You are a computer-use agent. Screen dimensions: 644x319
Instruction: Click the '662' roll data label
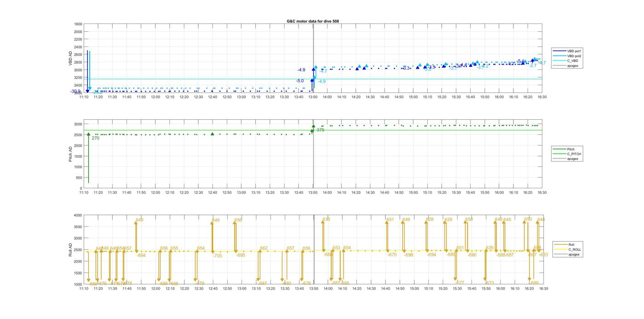(x=264, y=249)
